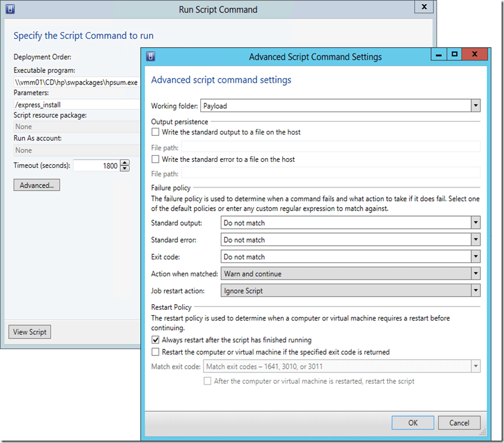Close the Advanced Script Command Settings dialog
This screenshot has height=443, width=504.
tap(475, 55)
